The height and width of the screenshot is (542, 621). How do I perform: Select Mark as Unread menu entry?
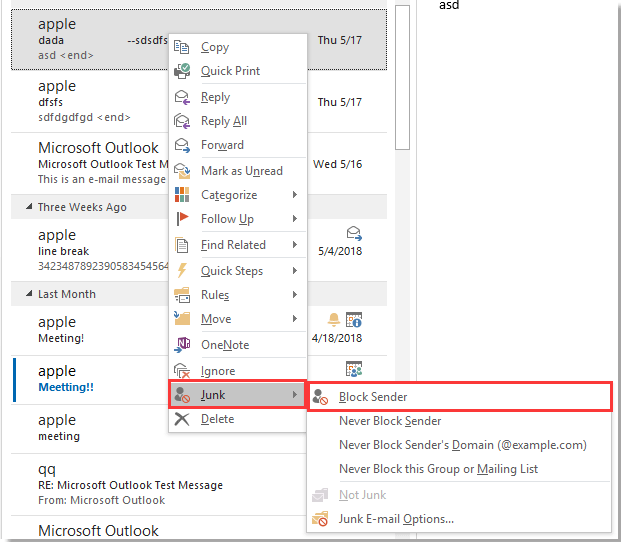click(x=241, y=171)
